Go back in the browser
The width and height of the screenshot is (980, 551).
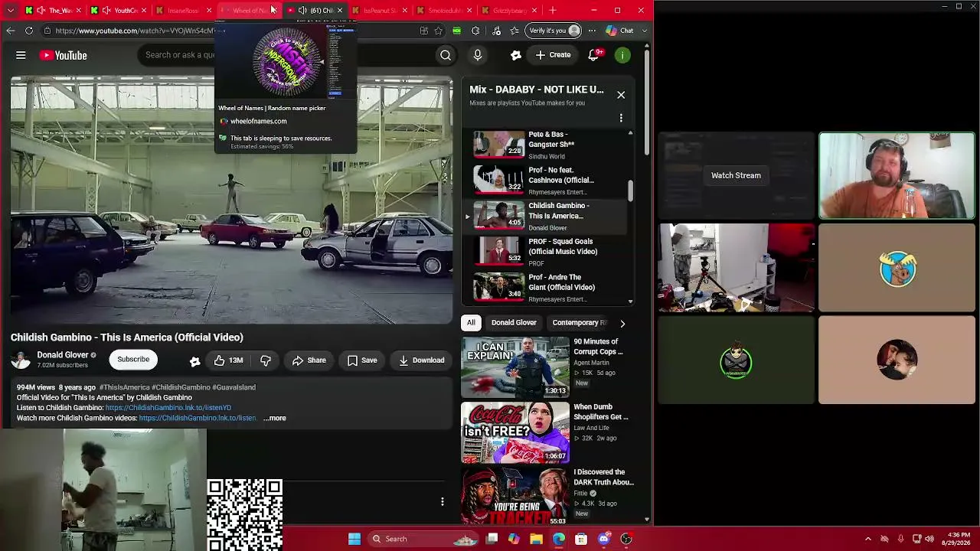point(10,31)
